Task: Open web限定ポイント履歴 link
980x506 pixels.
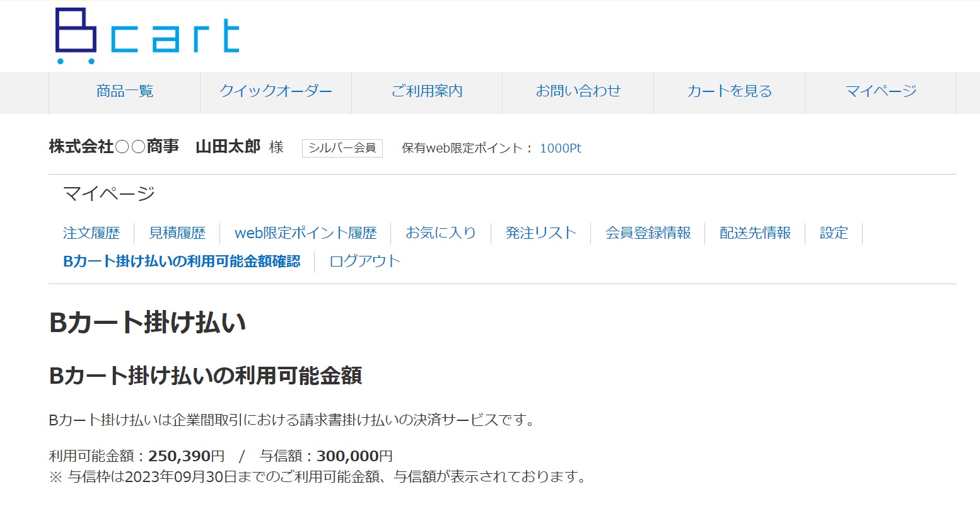Action: pos(306,233)
